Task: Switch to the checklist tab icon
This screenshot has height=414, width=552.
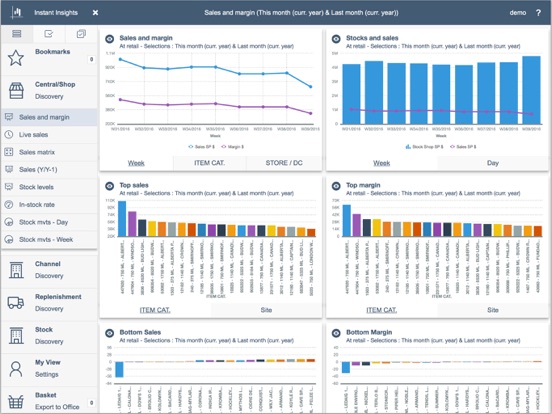Action: (49, 34)
